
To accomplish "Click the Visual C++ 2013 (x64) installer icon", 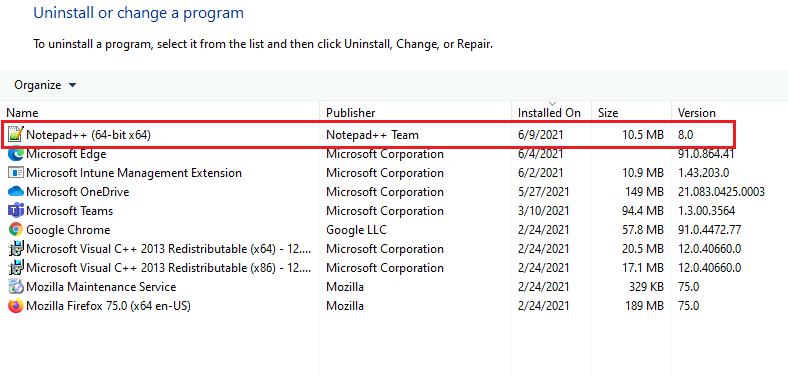I will click(16, 249).
